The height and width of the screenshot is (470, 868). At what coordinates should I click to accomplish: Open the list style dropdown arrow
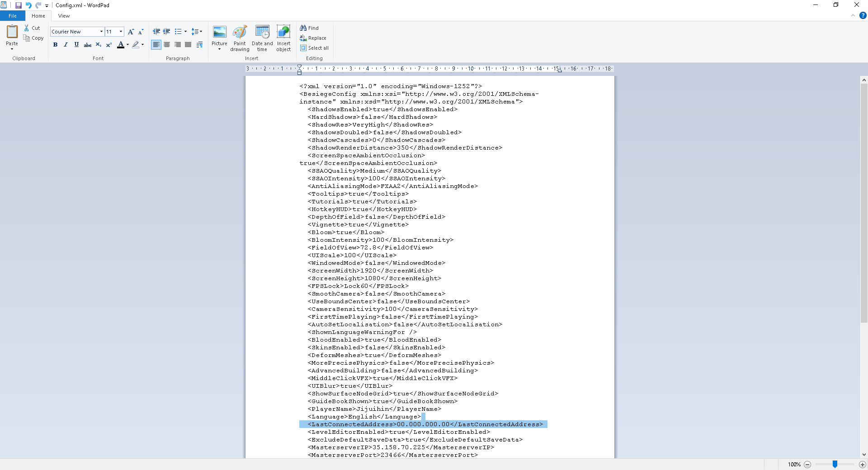[185, 32]
